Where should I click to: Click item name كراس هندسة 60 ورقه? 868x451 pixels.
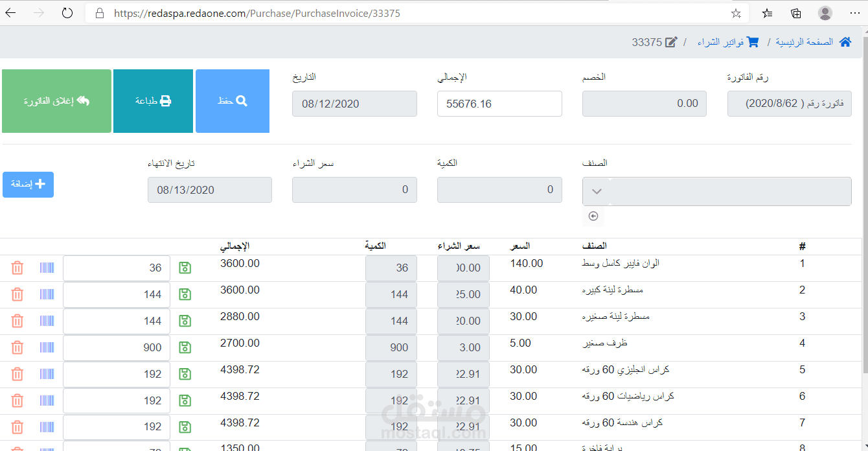pos(622,423)
